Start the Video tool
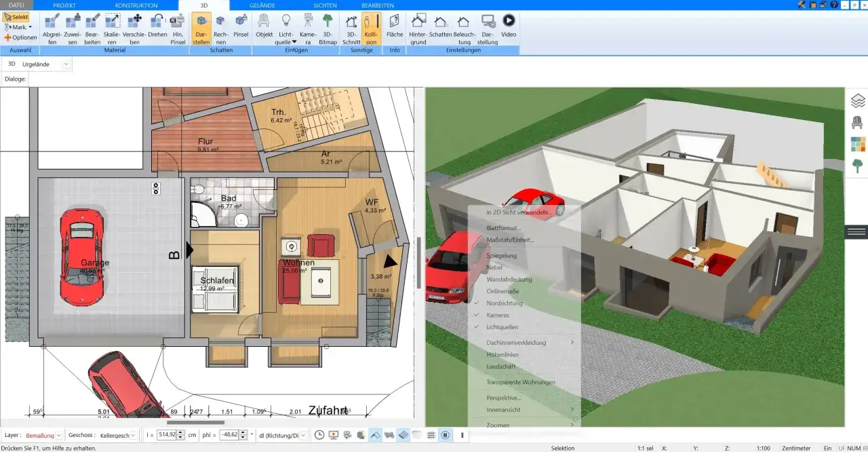Image resolution: width=868 pixels, height=452 pixels. pyautogui.click(x=509, y=25)
